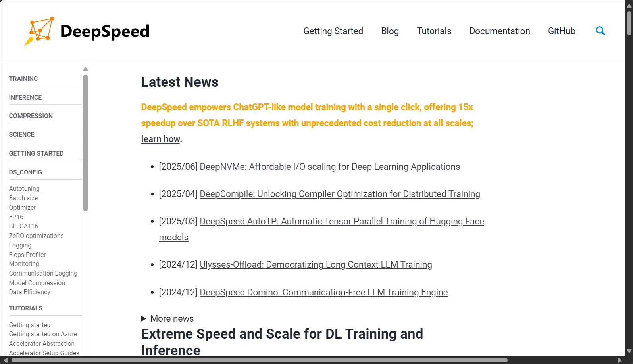
Task: Open the Monitoring sidebar link
Action: (x=24, y=264)
